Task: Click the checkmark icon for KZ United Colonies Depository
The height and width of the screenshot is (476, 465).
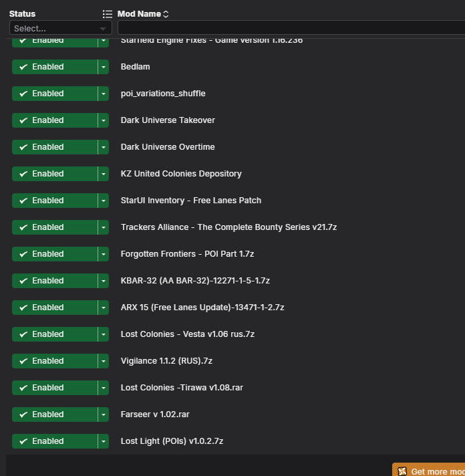Action: tap(23, 174)
